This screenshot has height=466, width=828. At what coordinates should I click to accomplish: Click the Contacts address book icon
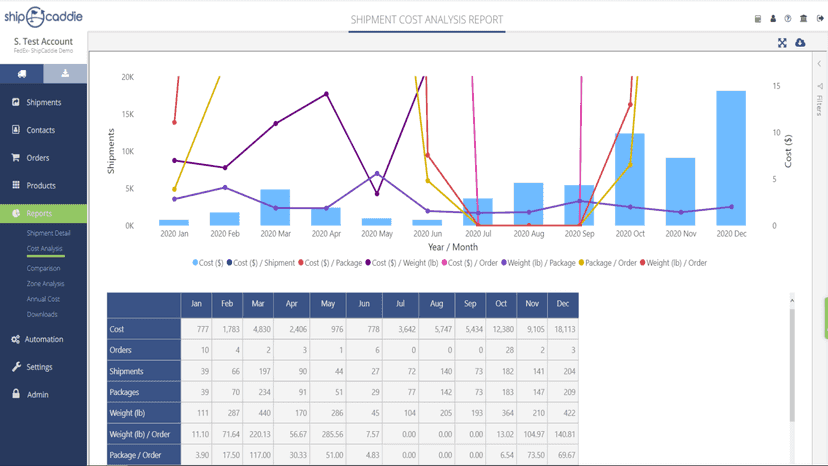16,129
